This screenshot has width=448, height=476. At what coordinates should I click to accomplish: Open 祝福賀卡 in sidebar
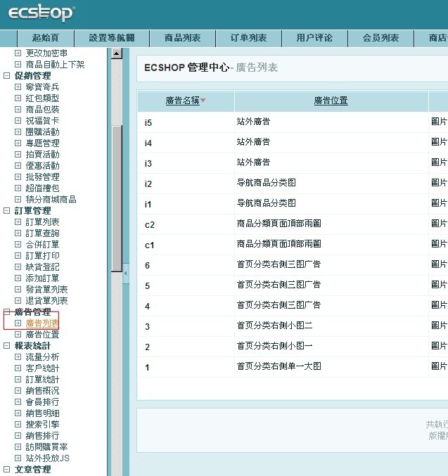pyautogui.click(x=42, y=121)
